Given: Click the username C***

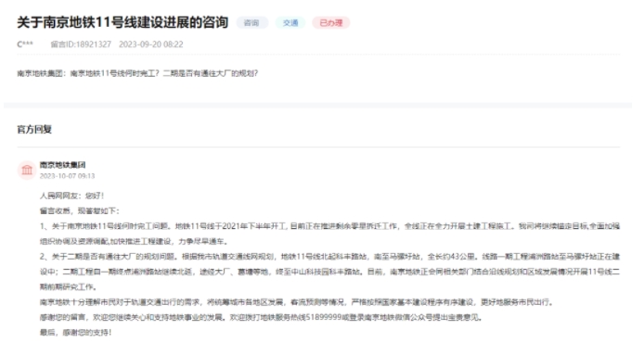Looking at the screenshot, I should pyautogui.click(x=25, y=44).
